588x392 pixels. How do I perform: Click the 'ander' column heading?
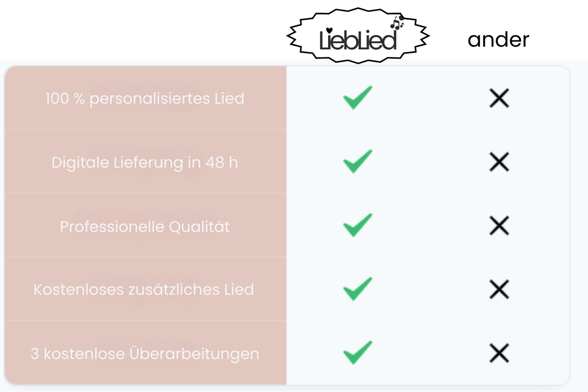point(498,40)
